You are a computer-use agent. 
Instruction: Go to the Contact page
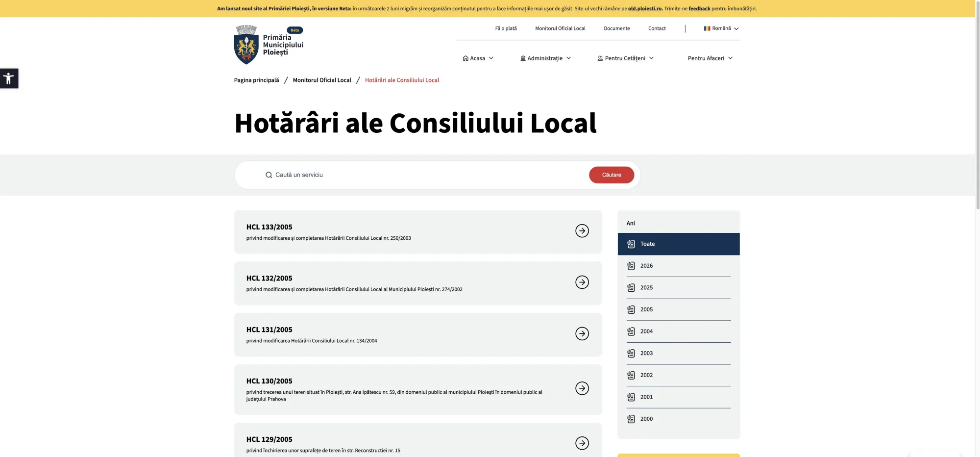(x=657, y=28)
